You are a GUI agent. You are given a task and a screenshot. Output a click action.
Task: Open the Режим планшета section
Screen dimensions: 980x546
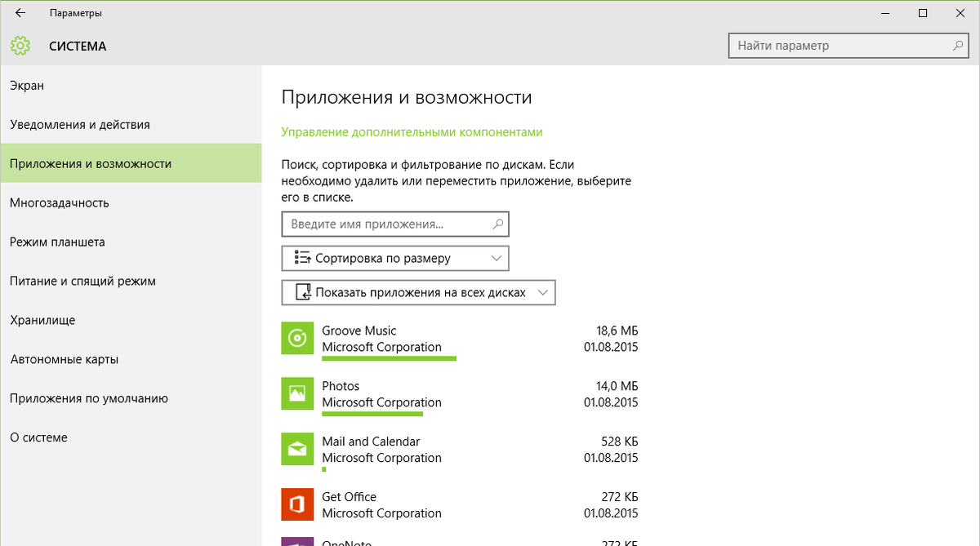131,242
